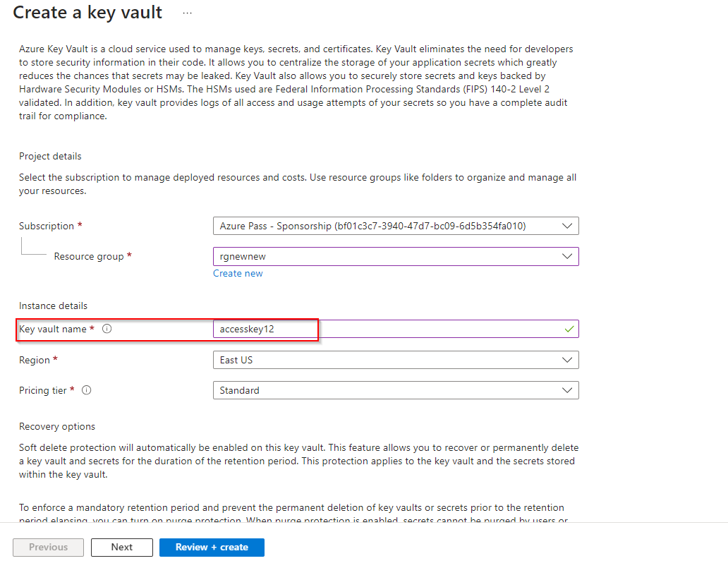Click the Review + create button
Screen dimensions: 728x568
[x=212, y=547]
